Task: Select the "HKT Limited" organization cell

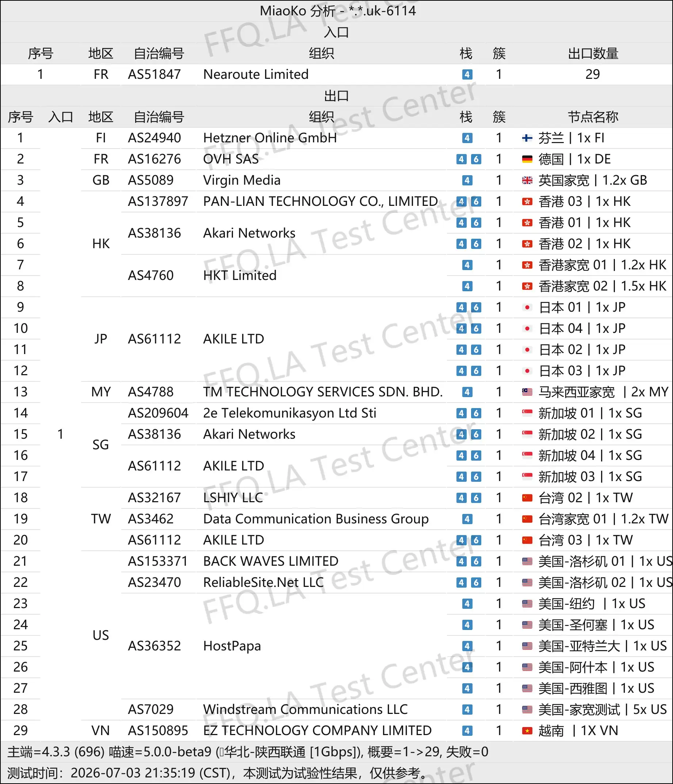Action: pyautogui.click(x=240, y=276)
